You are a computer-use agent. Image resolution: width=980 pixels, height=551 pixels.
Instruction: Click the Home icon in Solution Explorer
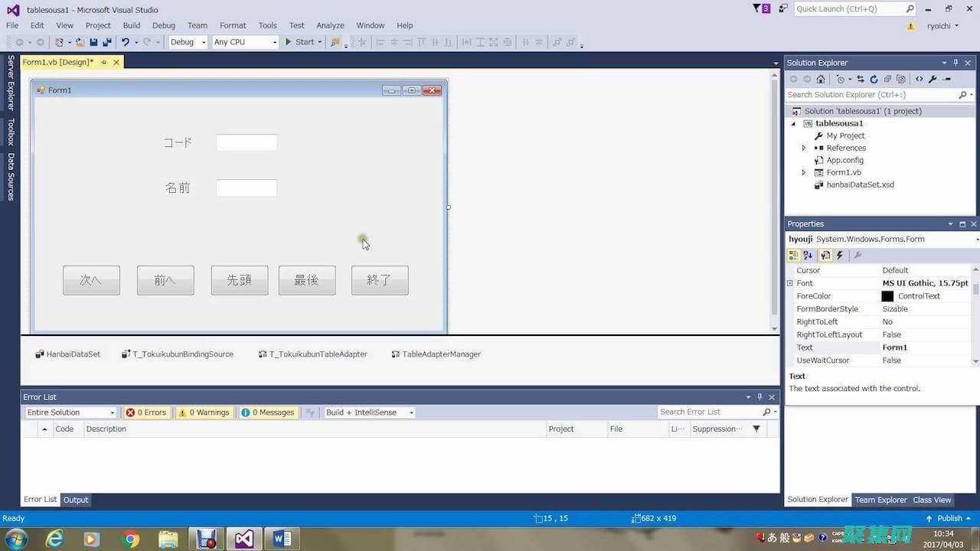821,79
